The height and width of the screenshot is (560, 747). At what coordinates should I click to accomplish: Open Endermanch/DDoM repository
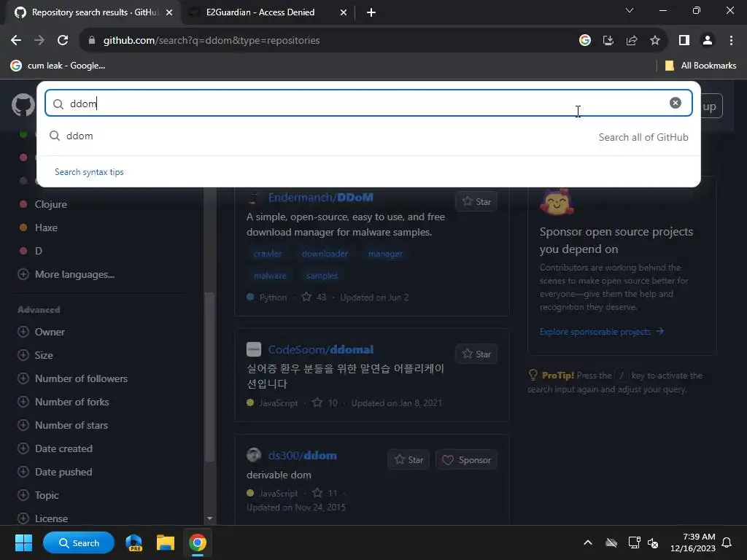[x=321, y=197]
